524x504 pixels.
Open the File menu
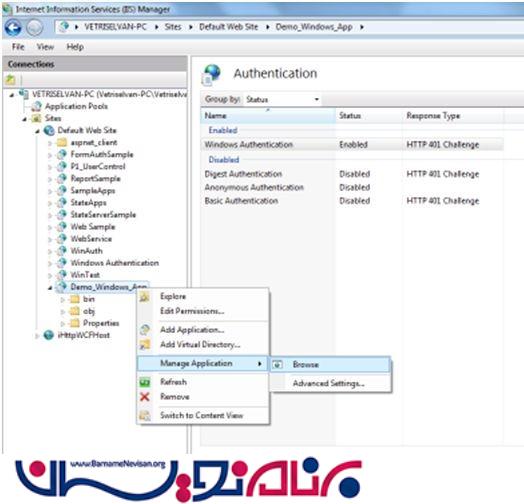18,47
